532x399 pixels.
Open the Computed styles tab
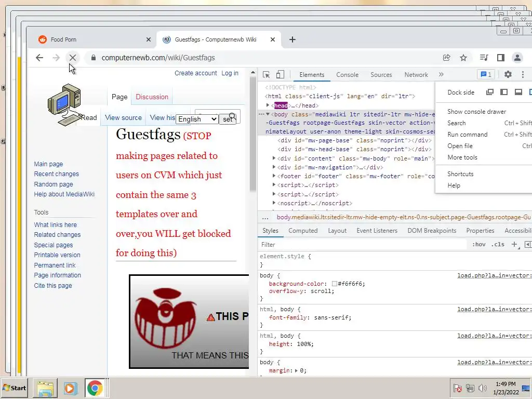(x=303, y=231)
